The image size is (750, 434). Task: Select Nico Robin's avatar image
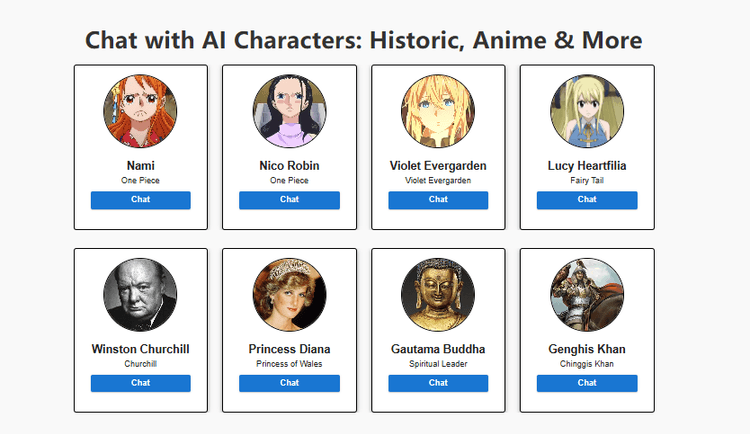[289, 112]
